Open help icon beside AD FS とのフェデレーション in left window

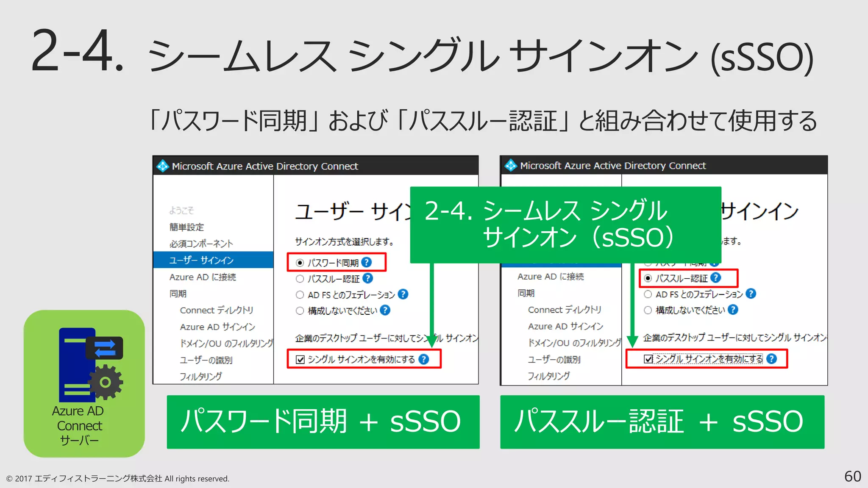coord(403,294)
